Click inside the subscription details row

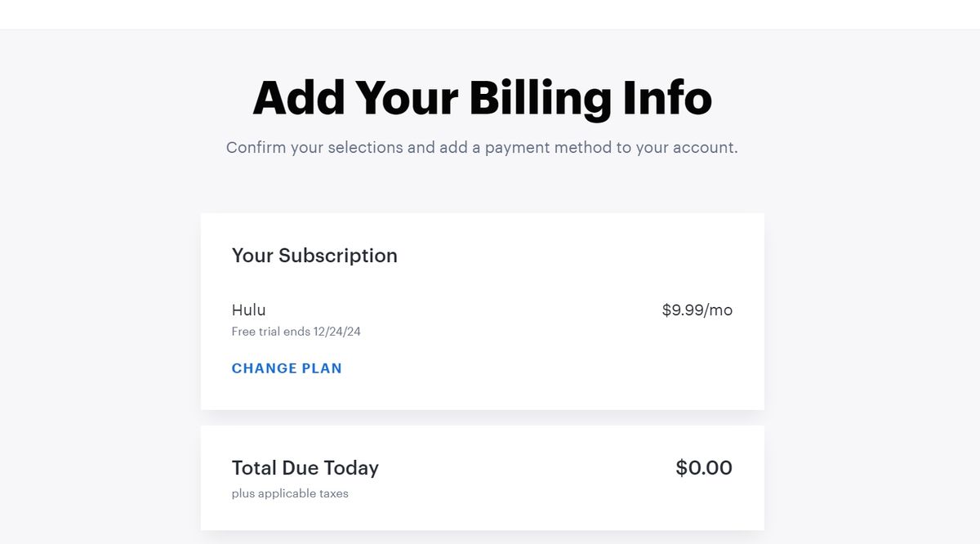pos(482,319)
